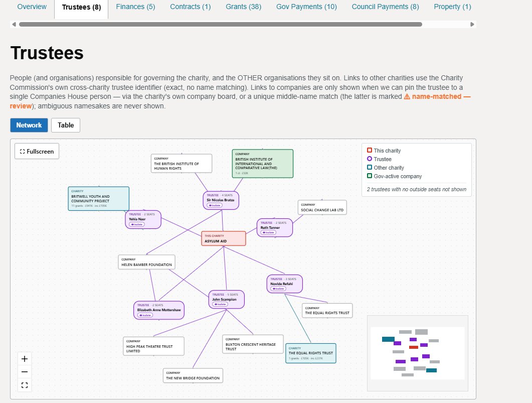Image resolution: width=532 pixels, height=403 pixels.
Task: Switch to Council Payments (8) tab
Action: [x=386, y=7]
